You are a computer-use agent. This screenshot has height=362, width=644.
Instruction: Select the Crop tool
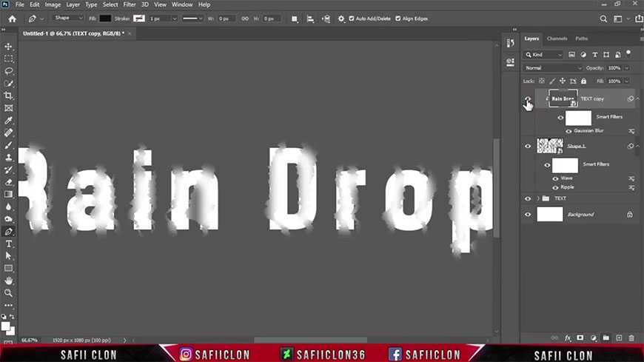[9, 95]
